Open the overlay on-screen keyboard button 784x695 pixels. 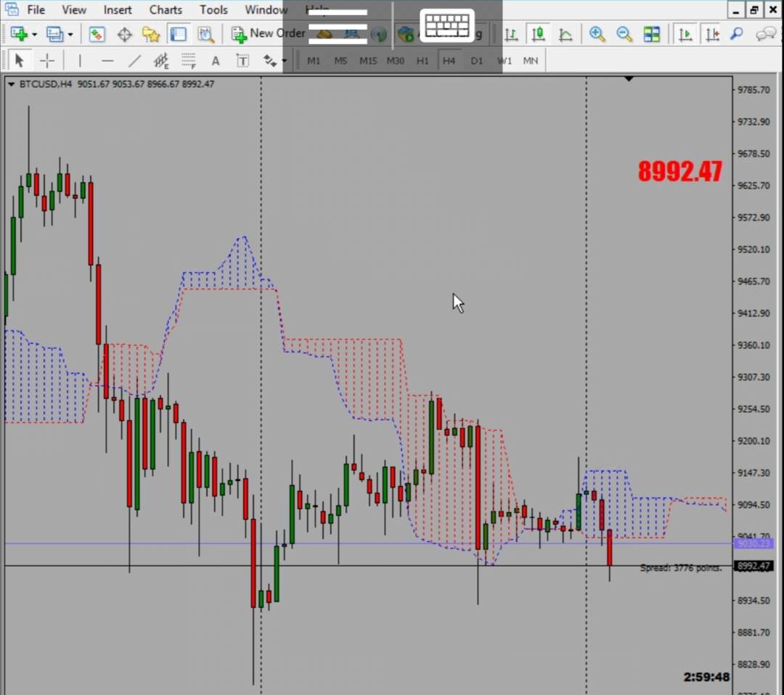coord(447,25)
